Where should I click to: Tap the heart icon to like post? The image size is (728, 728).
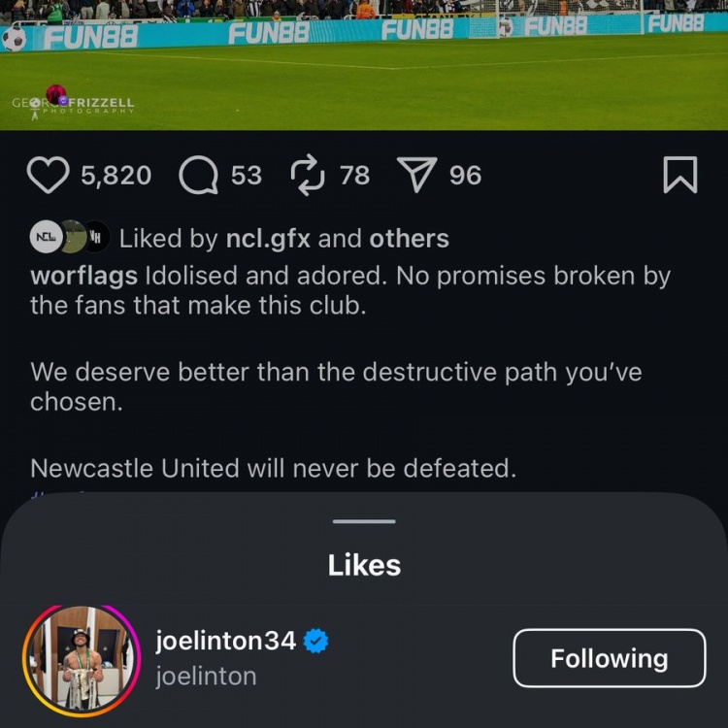[x=48, y=176]
